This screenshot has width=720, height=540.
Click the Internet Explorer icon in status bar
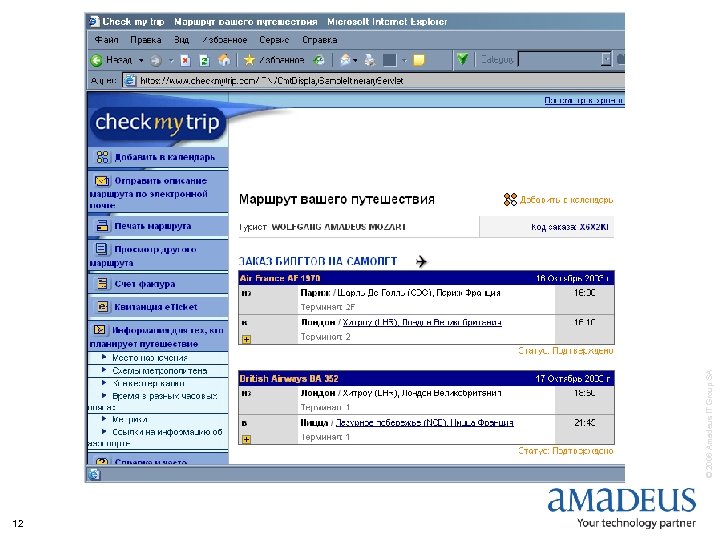pos(94,474)
